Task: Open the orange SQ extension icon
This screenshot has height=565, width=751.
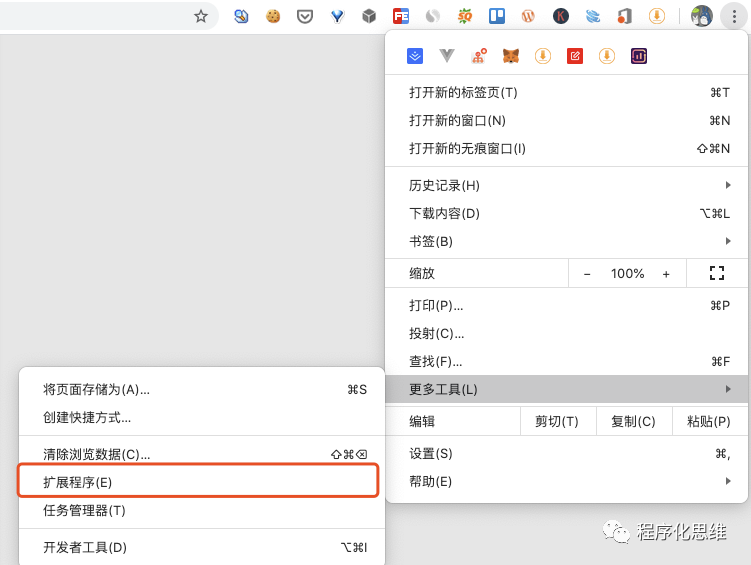Action: point(465,16)
